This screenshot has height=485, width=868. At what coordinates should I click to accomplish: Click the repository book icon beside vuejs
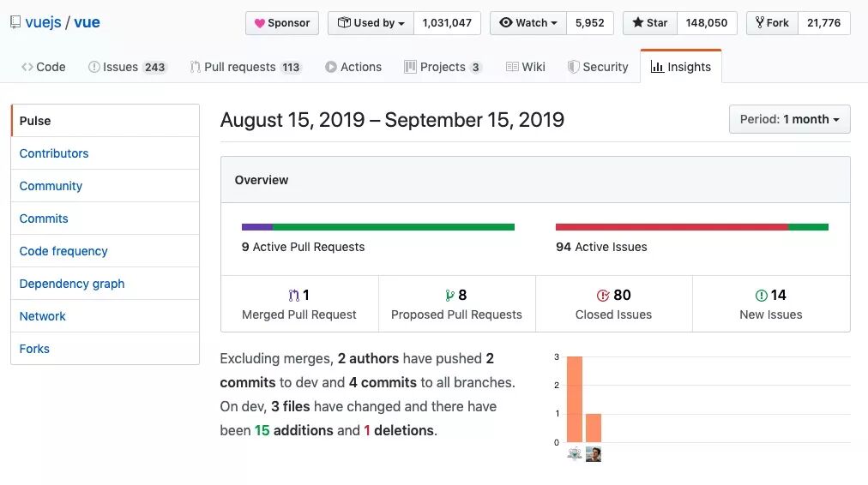tap(15, 22)
